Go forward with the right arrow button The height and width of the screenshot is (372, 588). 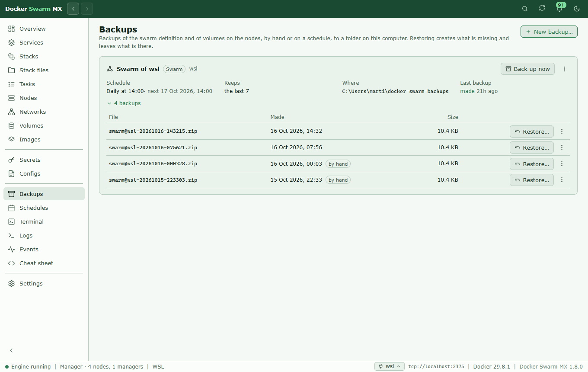[87, 9]
